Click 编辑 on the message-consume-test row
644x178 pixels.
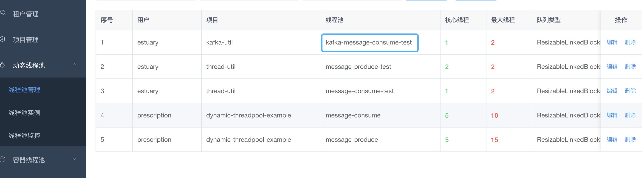click(x=612, y=91)
